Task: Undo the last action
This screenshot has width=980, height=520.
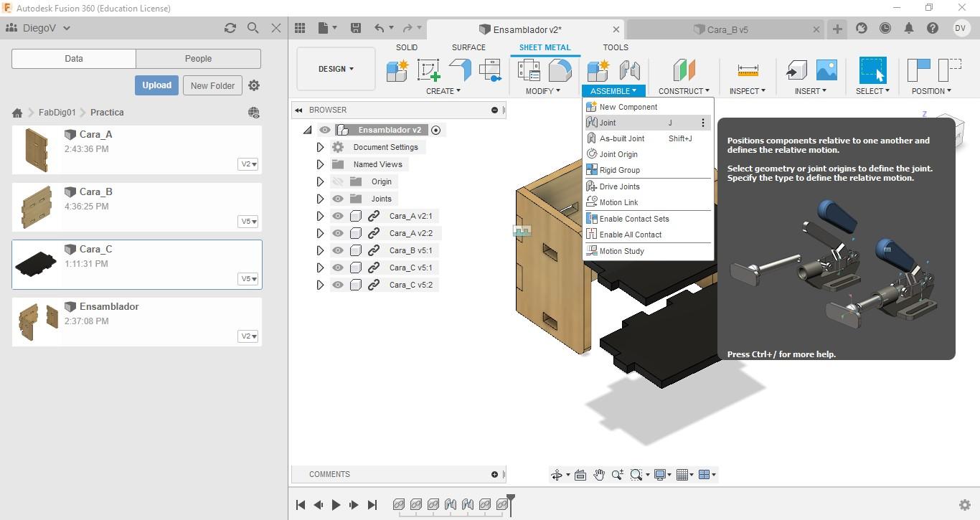Action: tap(379, 28)
